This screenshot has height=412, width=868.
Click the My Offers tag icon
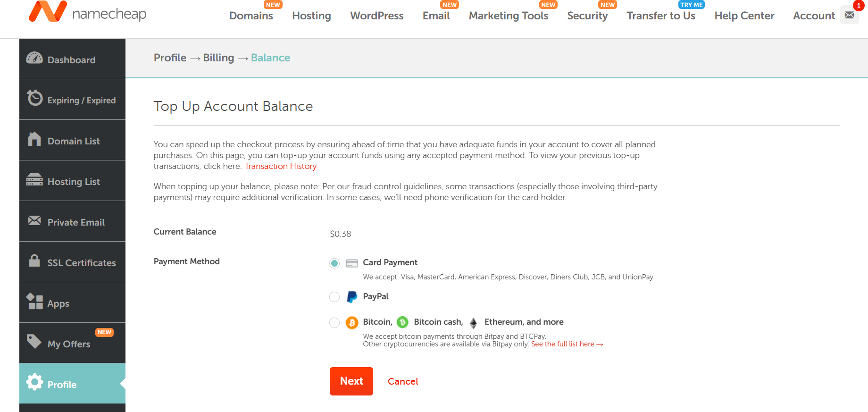point(34,341)
